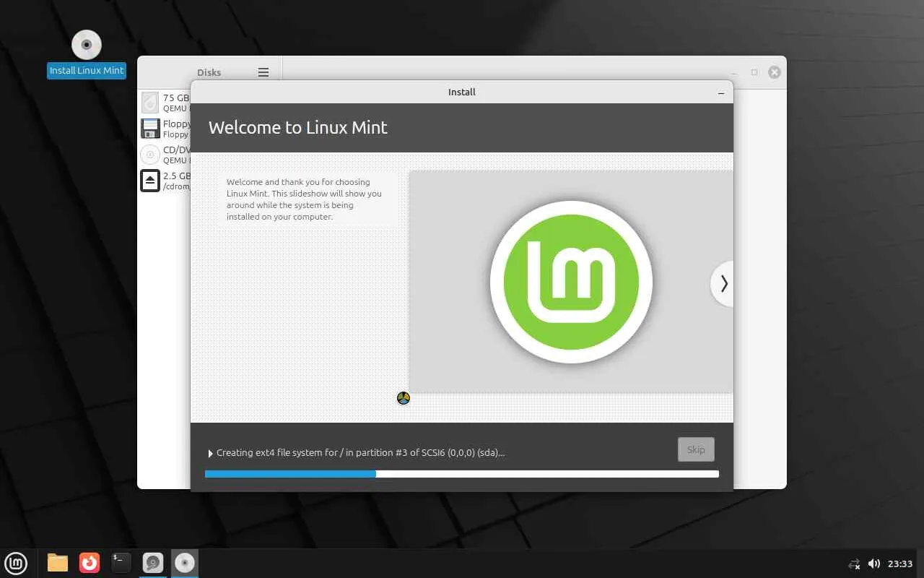Click the 'Install' window title

tap(462, 92)
